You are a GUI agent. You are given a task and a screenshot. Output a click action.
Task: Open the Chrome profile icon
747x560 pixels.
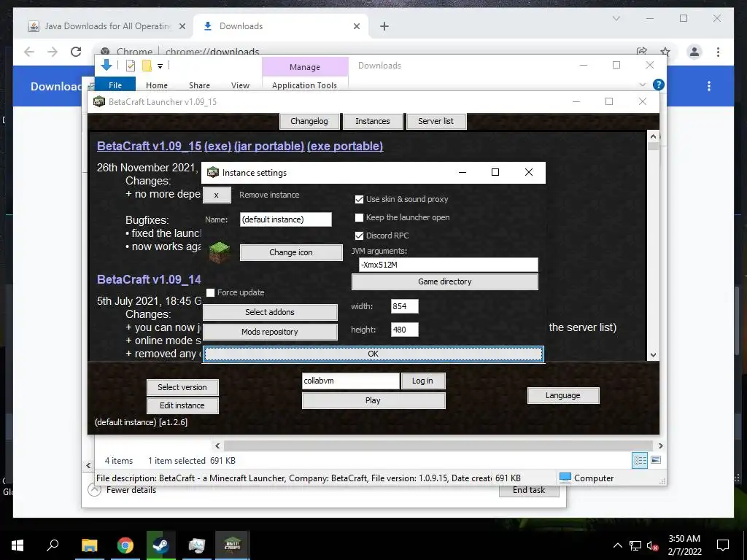pyautogui.click(x=694, y=52)
